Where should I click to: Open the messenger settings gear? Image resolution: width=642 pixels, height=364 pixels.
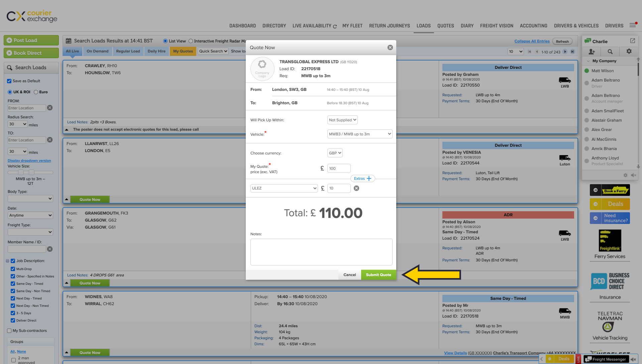[x=629, y=51]
